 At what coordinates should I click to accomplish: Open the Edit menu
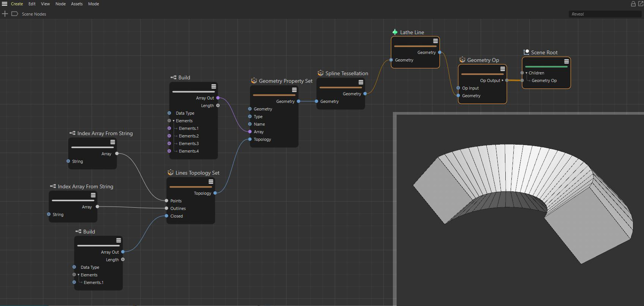tap(32, 4)
